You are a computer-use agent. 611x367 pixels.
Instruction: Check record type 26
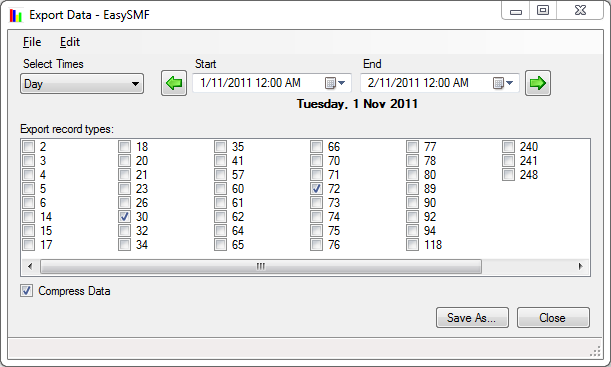point(124,203)
